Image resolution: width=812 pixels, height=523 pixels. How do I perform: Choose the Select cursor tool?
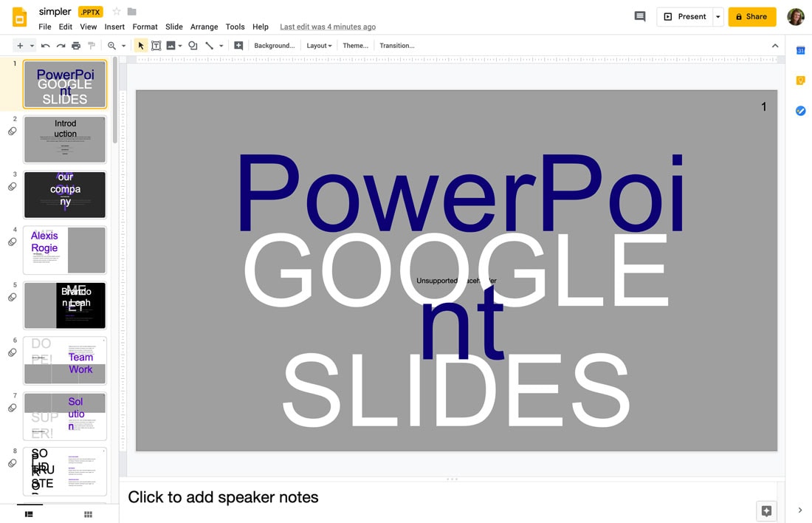pos(140,46)
